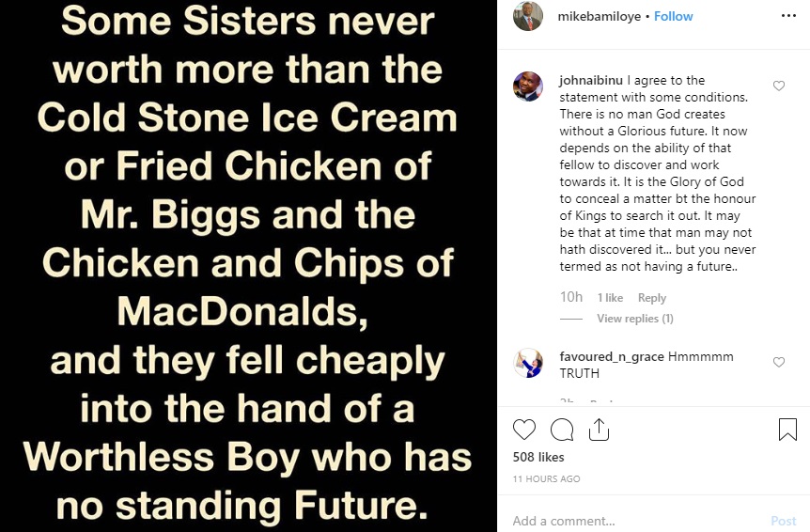This screenshot has width=810, height=532.
Task: Click the share post icon
Action: [x=599, y=430]
